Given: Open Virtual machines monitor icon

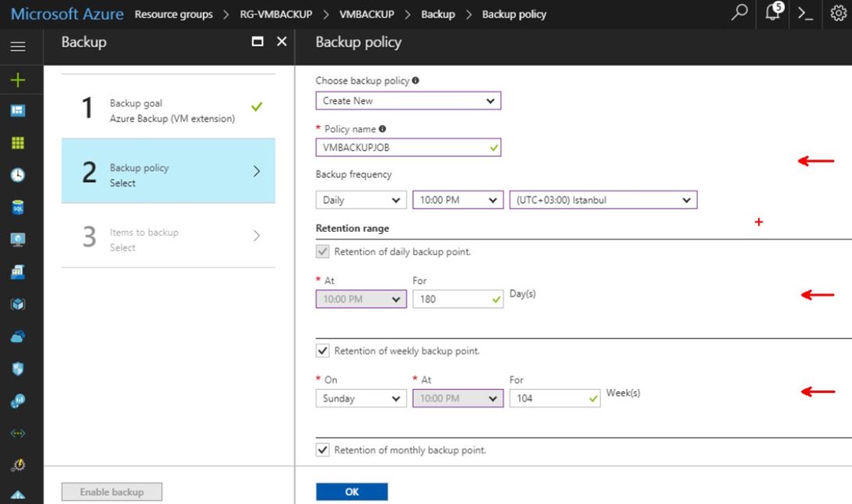Looking at the screenshot, I should click(x=18, y=240).
